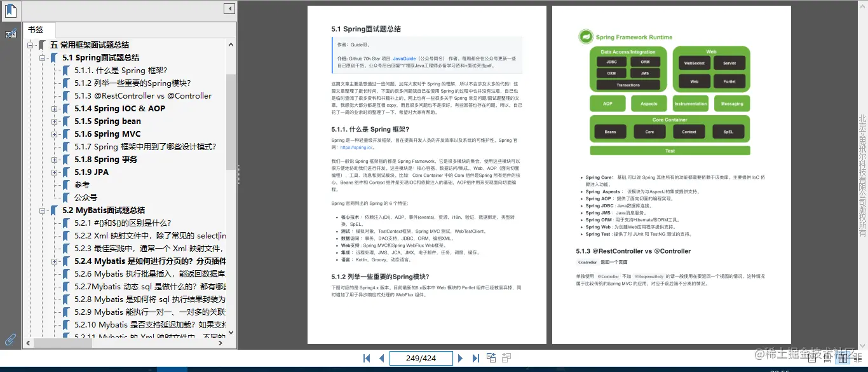
Task: Expand the 5.1.6 Spring MVC node
Action: [54, 134]
